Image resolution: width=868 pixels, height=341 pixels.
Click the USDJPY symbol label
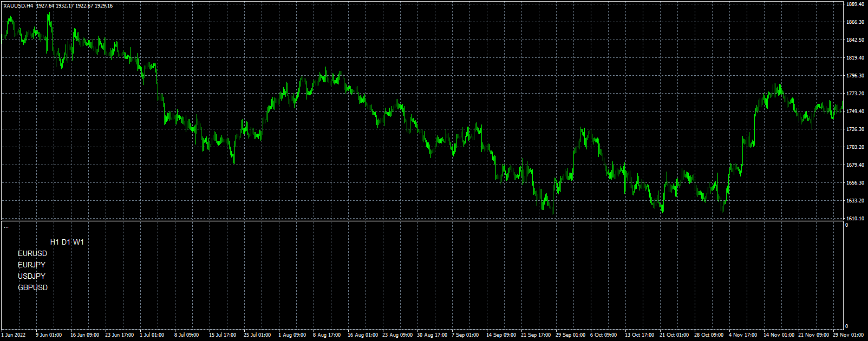pyautogui.click(x=31, y=276)
